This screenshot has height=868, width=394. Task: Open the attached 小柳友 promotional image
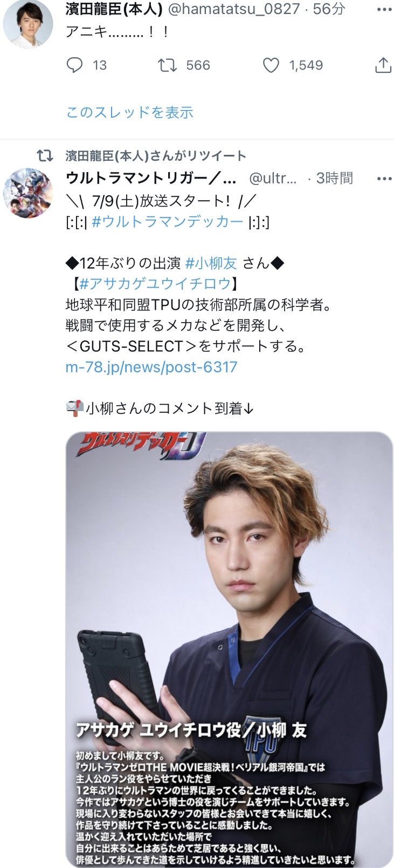point(229,650)
